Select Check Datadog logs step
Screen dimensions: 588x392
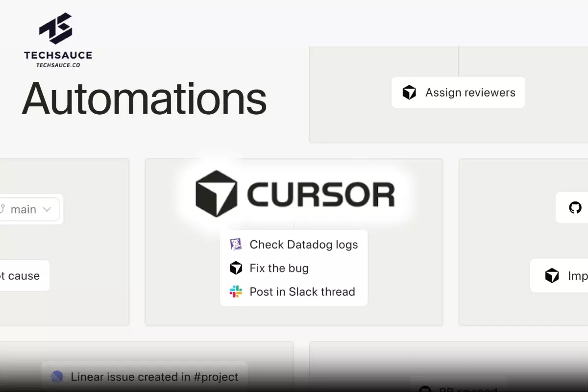[x=294, y=245]
